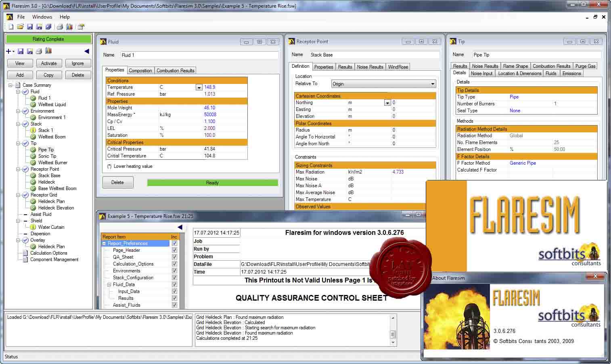Click the Save All icon in main toolbar
Screen dimensions: 611x364
coord(48,27)
